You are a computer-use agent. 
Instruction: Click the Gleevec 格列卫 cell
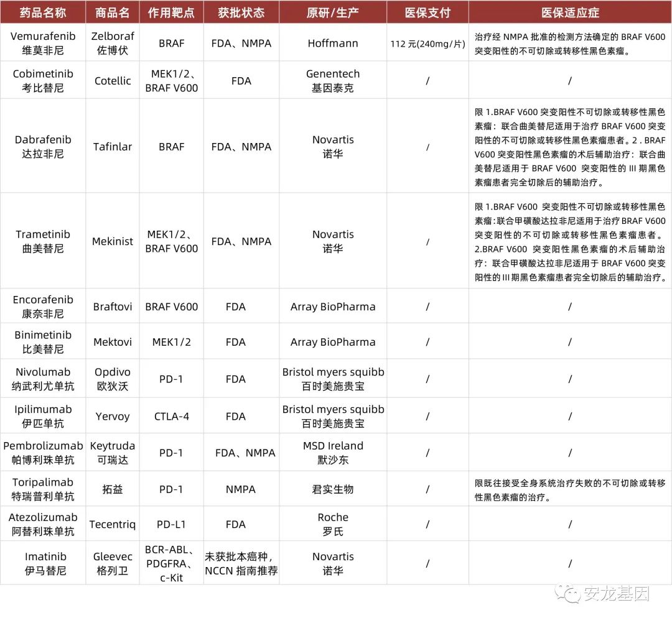113,563
